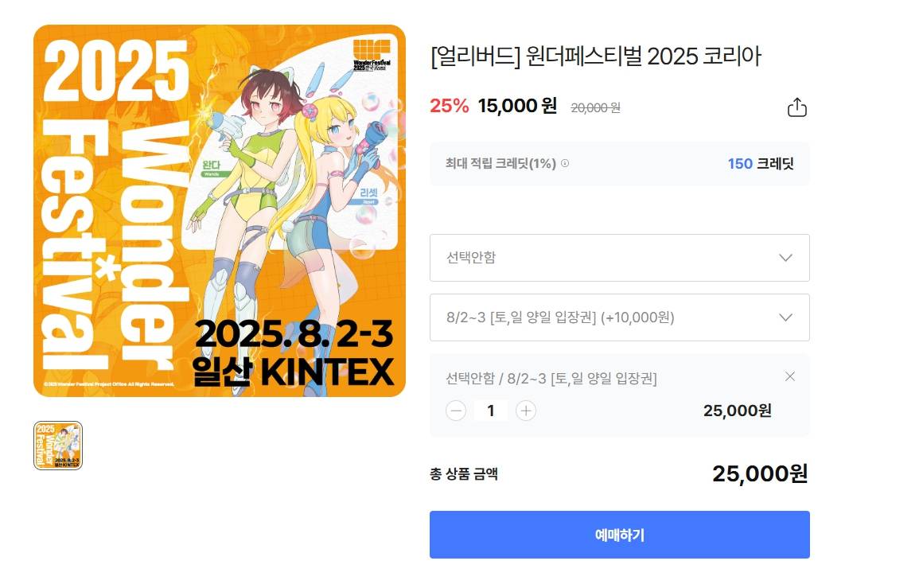Click the info icon next to 최대 적립 크레딧

tap(565, 164)
